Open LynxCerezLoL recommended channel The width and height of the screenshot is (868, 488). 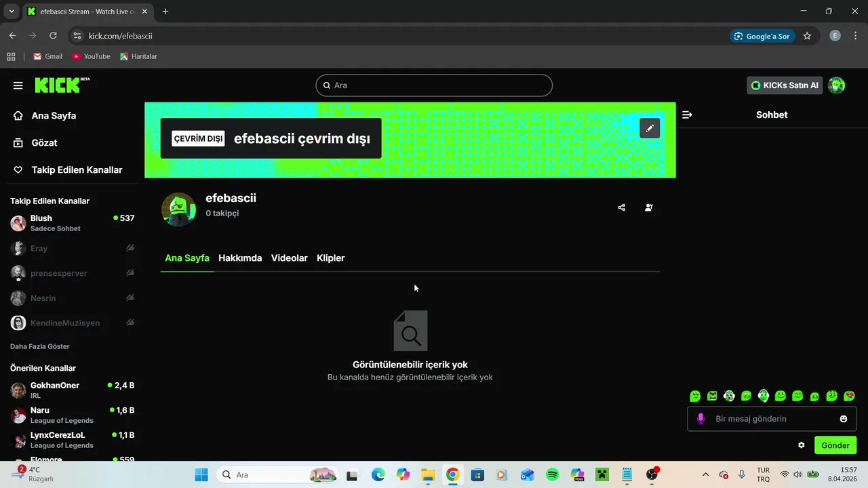pos(72,440)
